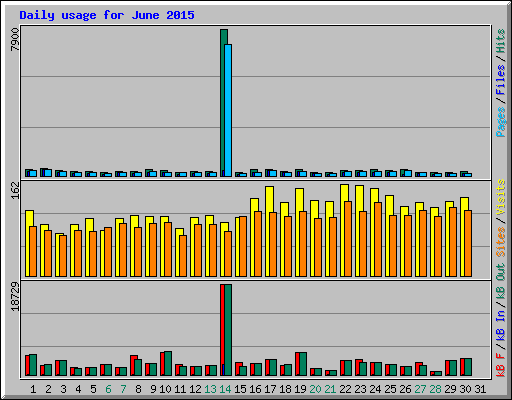Click the 18729 axis label
512x400 pixels.
pos(15,296)
